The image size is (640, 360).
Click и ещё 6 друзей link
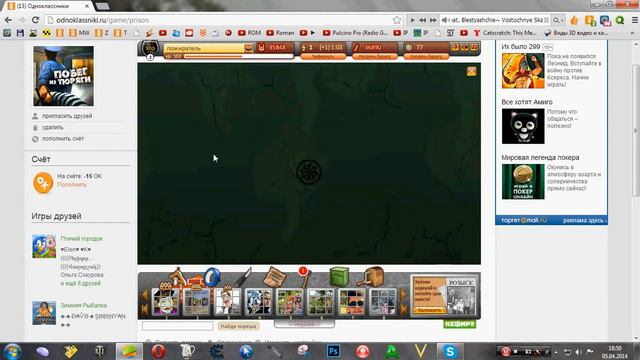pos(80,283)
